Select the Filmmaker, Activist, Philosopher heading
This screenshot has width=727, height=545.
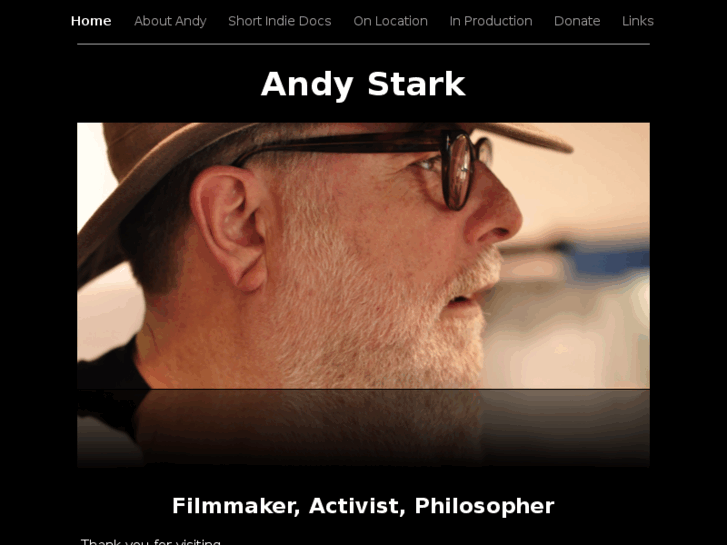coord(363,506)
